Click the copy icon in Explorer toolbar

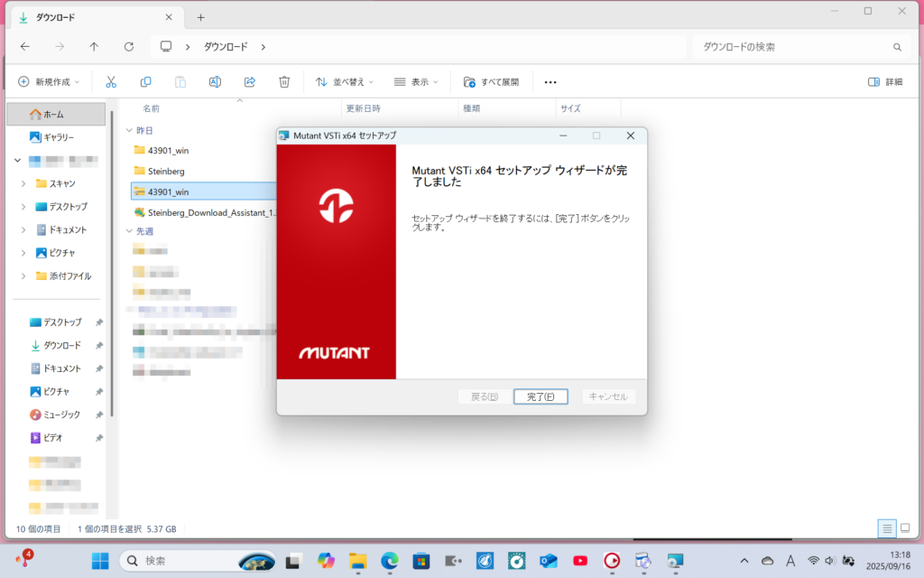pos(145,81)
